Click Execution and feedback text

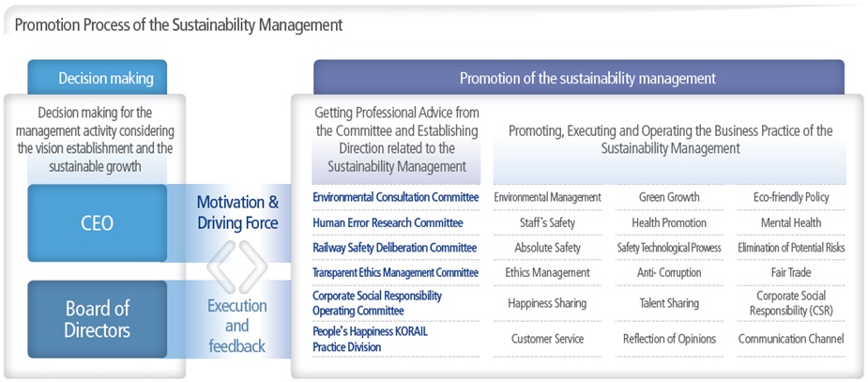(236, 326)
